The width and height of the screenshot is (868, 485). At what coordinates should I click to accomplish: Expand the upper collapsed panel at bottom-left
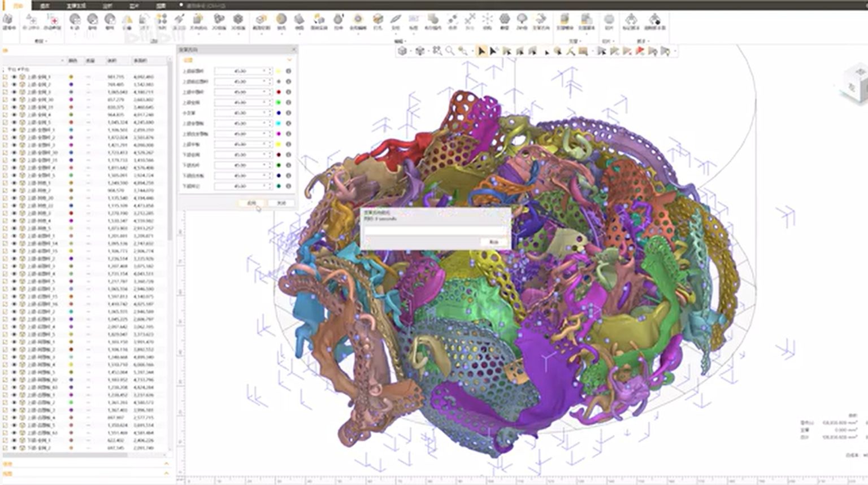(166, 464)
